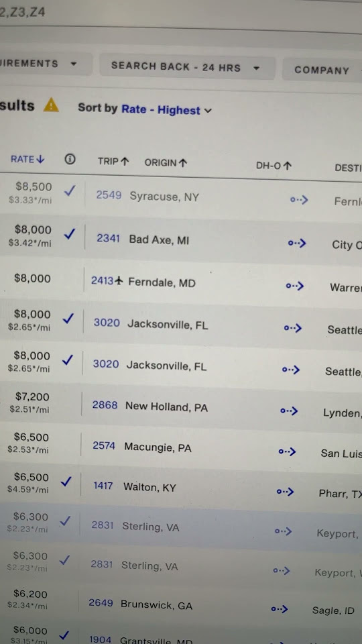The image size is (362, 644).
Task: Toggle the checkmark on the Walton, KY row
Action: coord(66,482)
